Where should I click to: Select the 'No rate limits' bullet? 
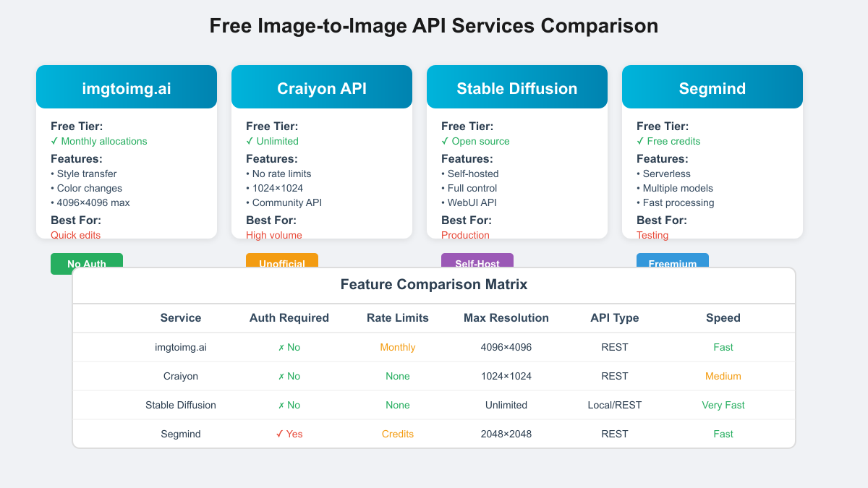click(x=278, y=174)
